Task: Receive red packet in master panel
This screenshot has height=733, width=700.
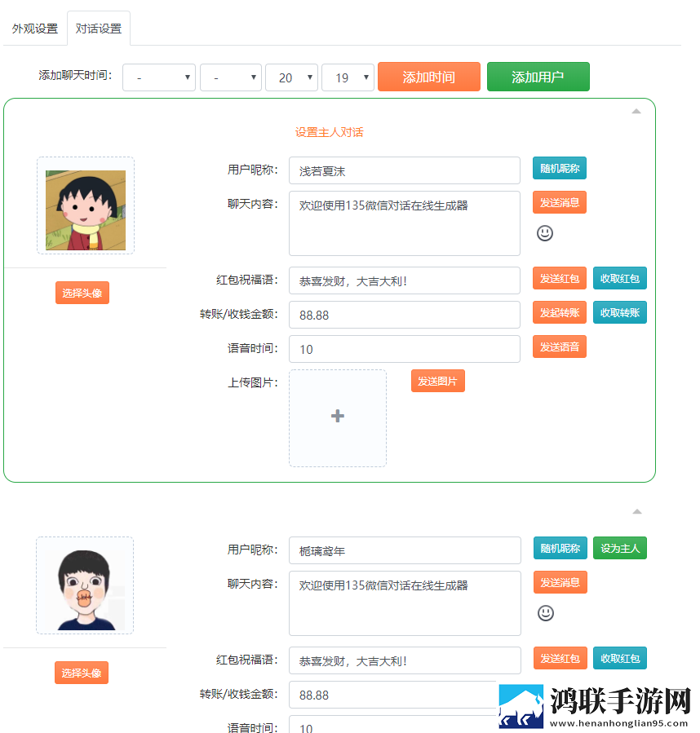Action: 620,278
